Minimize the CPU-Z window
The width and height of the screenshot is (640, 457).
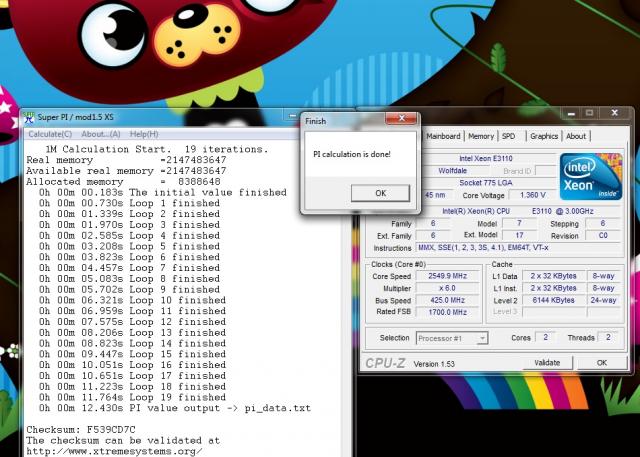571,113
